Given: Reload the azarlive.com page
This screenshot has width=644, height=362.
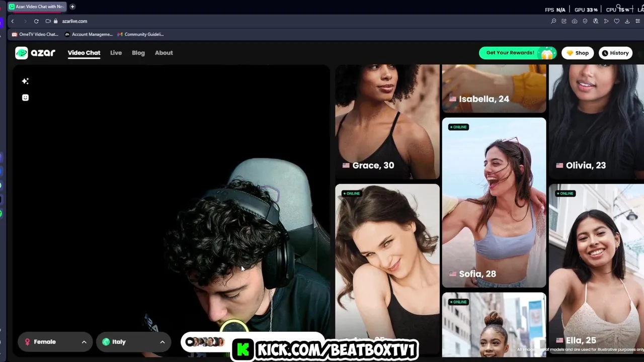Looking at the screenshot, I should coord(36,21).
